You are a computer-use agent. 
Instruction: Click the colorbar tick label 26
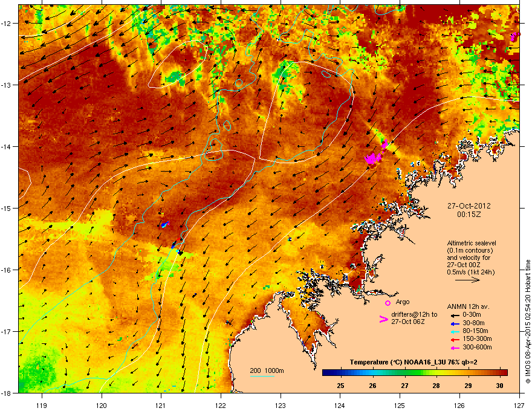point(372,386)
